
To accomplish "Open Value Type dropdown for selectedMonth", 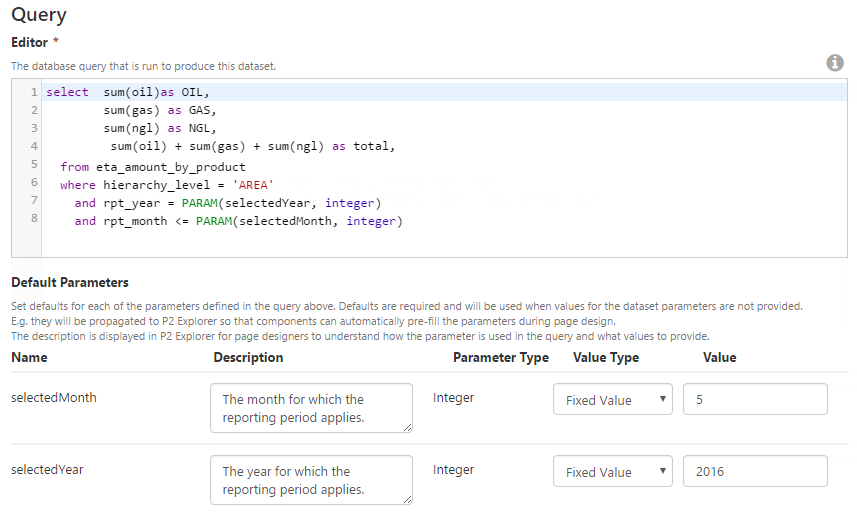I will (612, 400).
